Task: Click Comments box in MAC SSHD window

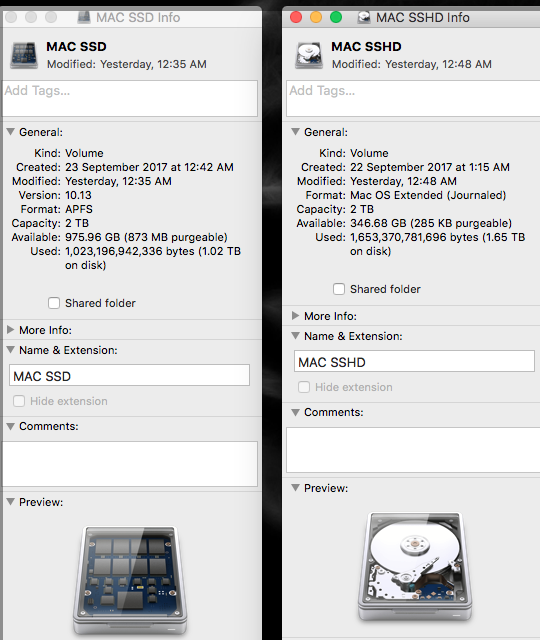Action: (x=413, y=450)
